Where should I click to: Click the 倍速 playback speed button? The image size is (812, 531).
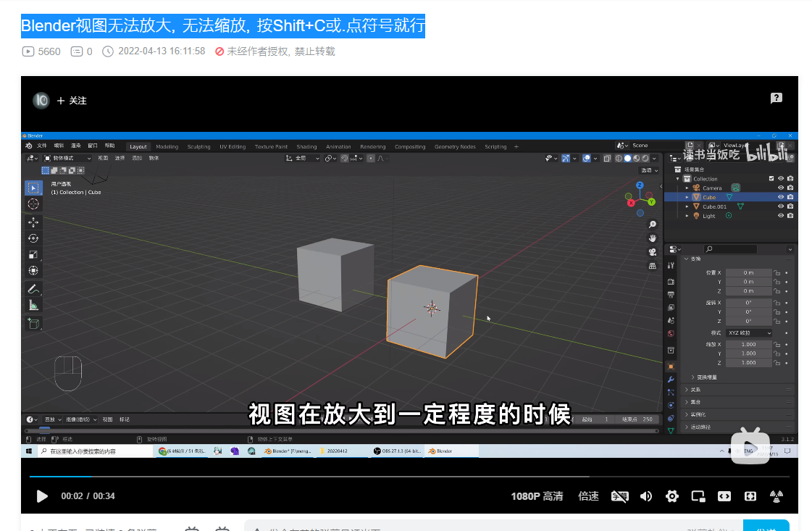[x=588, y=496]
